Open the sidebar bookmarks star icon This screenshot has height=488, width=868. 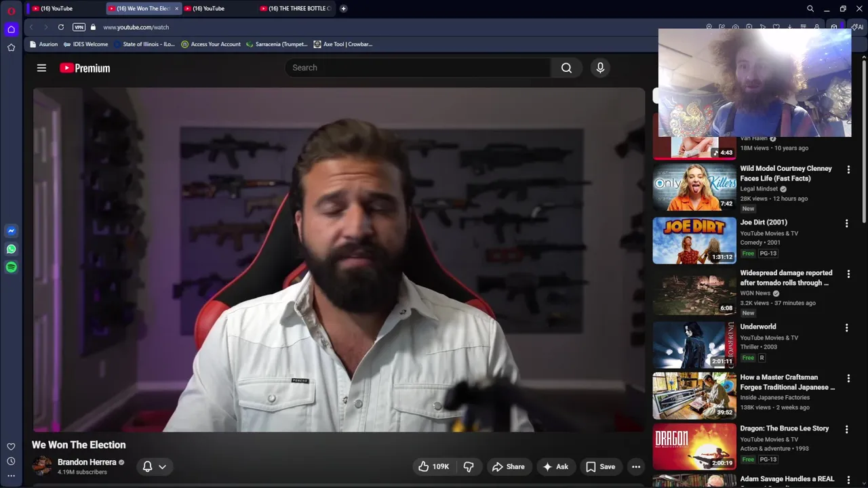(x=11, y=47)
